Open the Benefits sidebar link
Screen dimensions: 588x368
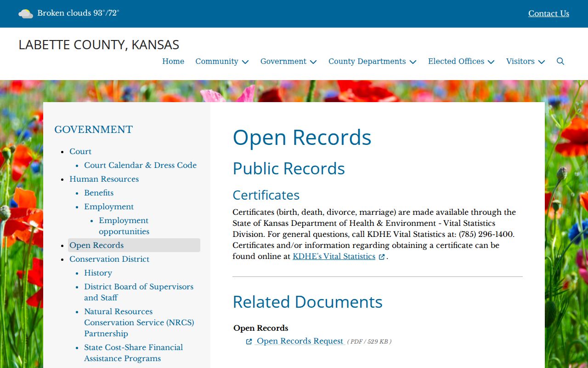(x=99, y=193)
